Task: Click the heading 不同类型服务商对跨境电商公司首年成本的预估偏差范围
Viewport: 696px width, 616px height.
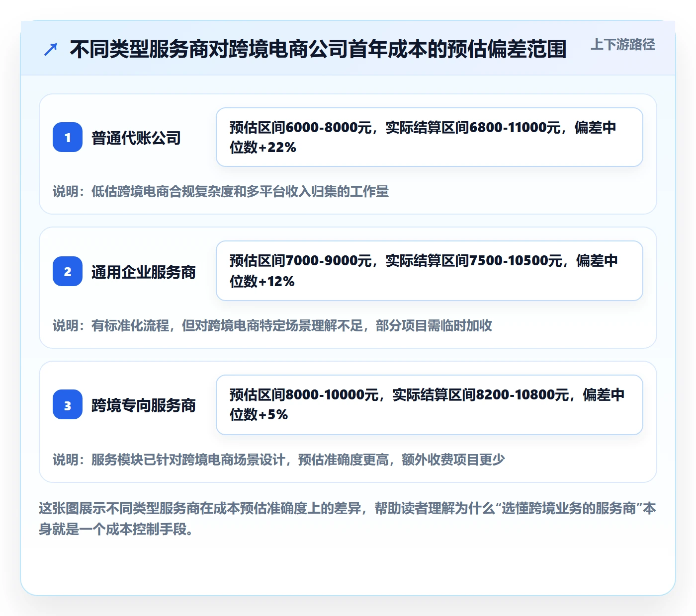Action: click(x=318, y=49)
